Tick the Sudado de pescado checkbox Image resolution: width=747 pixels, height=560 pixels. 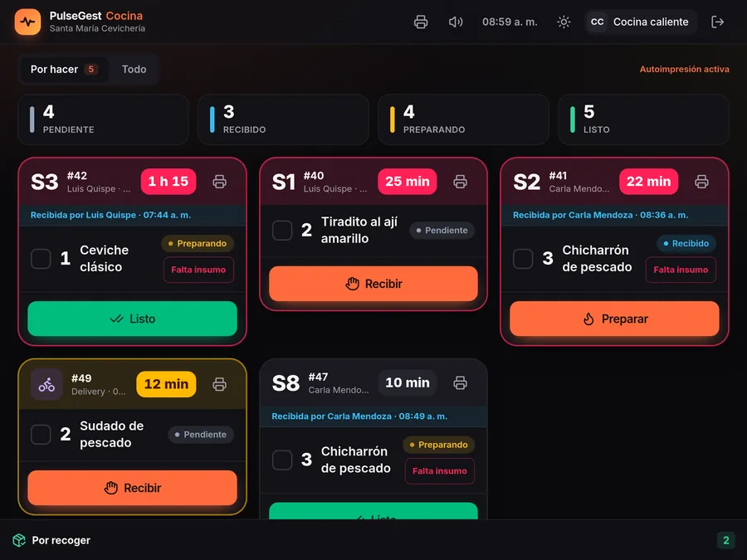(x=41, y=434)
